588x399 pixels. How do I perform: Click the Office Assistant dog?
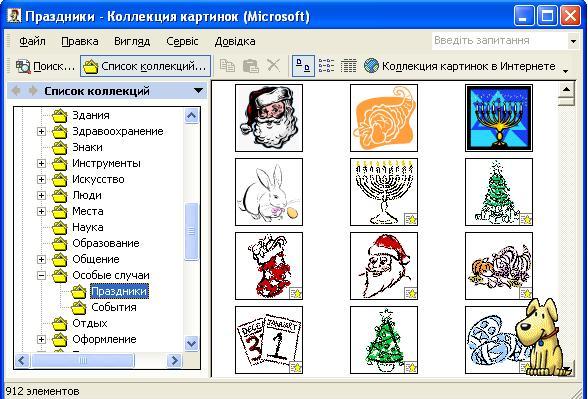(x=542, y=338)
